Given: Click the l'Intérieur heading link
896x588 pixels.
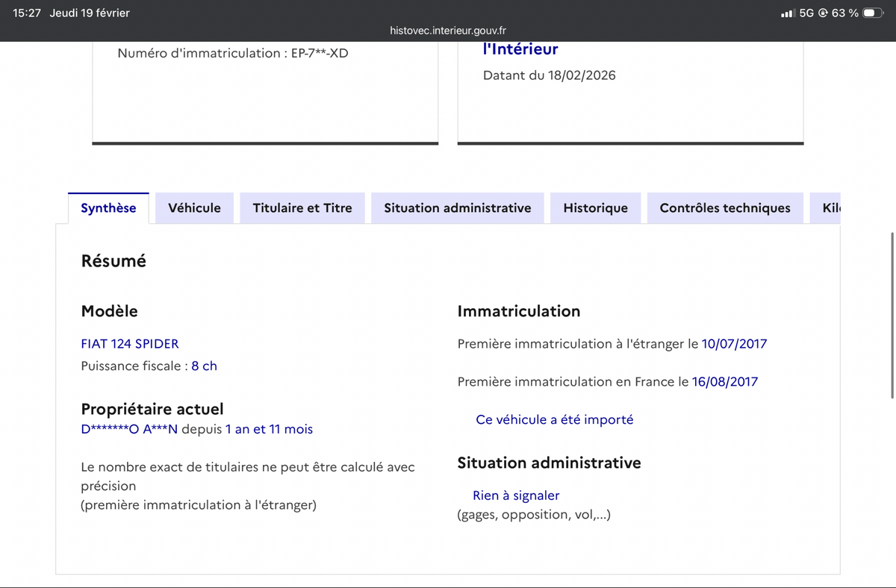Looking at the screenshot, I should pyautogui.click(x=520, y=49).
